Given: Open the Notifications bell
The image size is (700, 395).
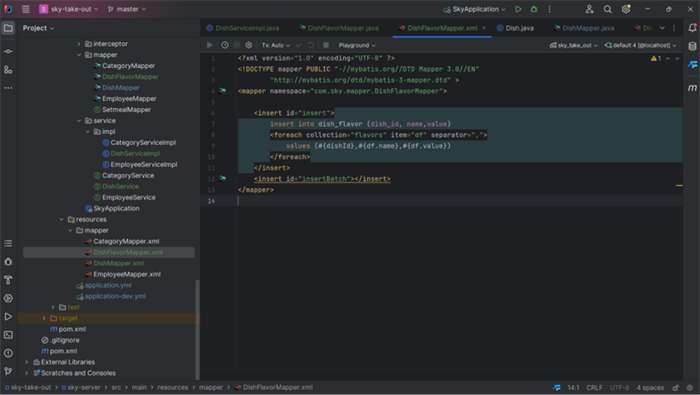Looking at the screenshot, I should click(692, 28).
